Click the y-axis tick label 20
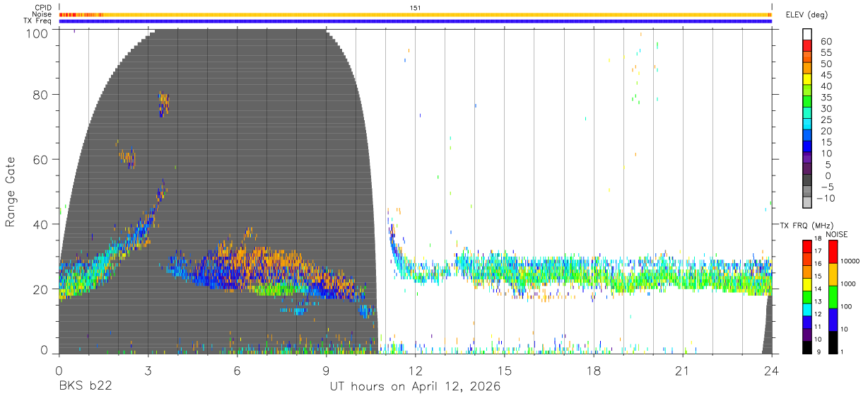The image size is (868, 401). point(40,289)
